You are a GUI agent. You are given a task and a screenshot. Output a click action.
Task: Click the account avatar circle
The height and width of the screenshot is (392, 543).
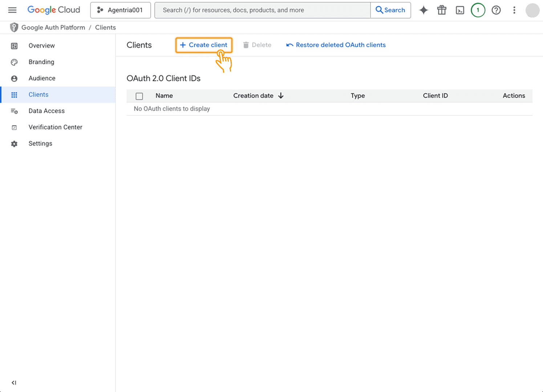532,10
